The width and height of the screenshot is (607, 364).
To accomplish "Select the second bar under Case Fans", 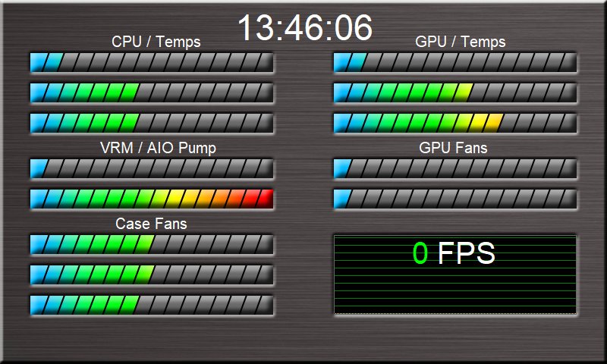I will point(151,275).
